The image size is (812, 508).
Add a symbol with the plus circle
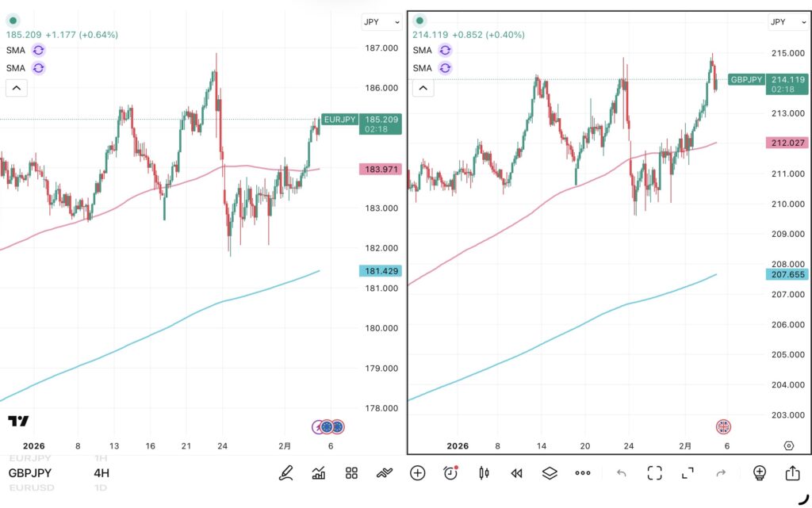(418, 473)
